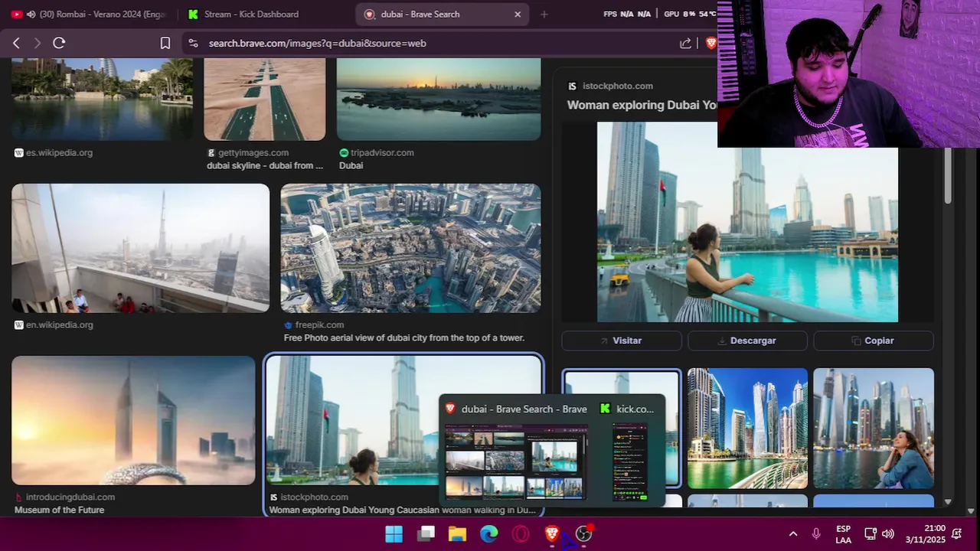Open site settings icon beside the URL

pyautogui.click(x=193, y=43)
